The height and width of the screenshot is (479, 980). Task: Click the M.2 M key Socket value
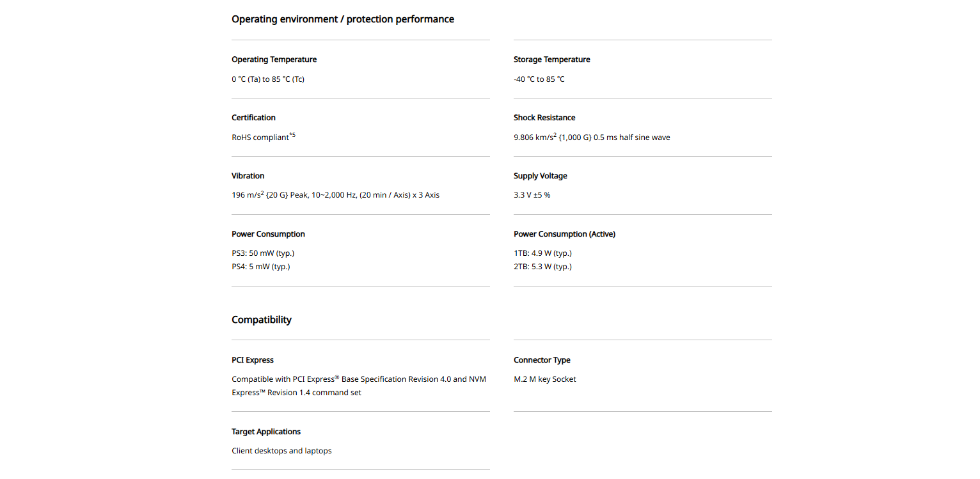click(544, 379)
